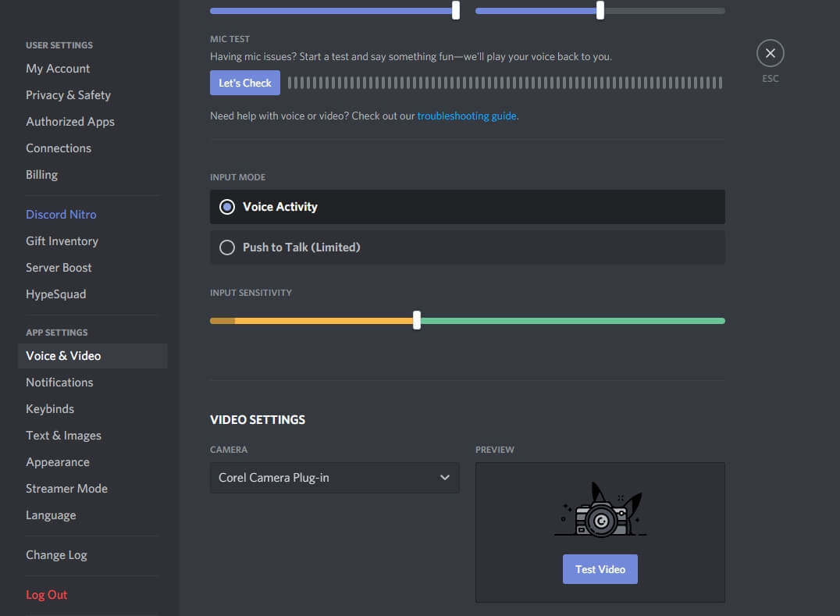Click the mic test level meter
This screenshot has height=616, width=840.
[x=505, y=83]
